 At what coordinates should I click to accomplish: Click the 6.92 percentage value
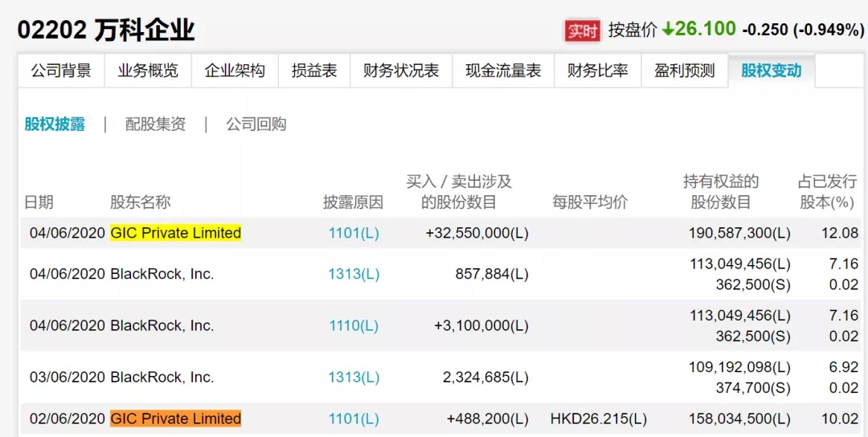coord(844,367)
